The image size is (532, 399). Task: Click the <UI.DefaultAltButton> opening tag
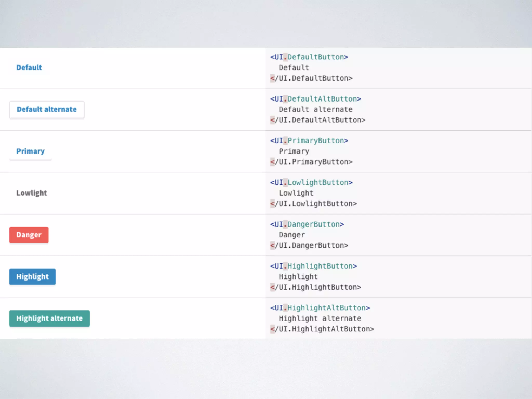tap(316, 99)
